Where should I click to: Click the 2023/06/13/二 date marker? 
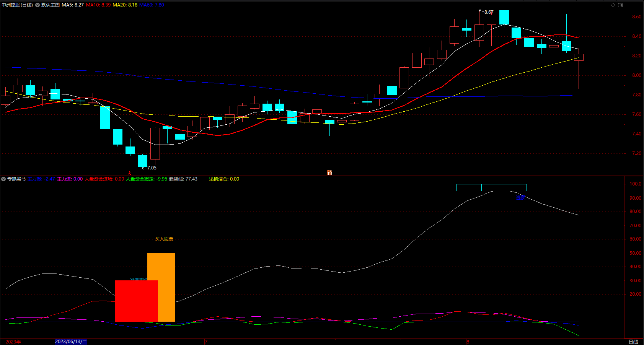click(x=71, y=342)
